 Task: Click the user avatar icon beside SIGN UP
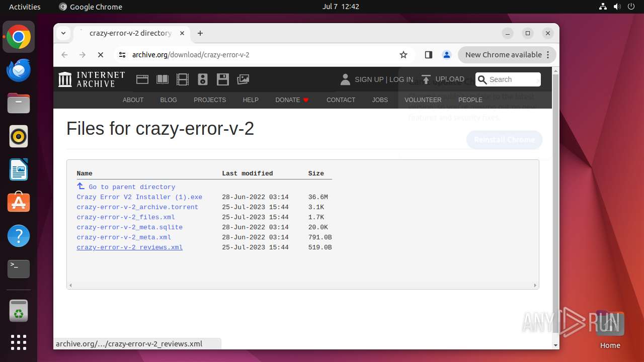tap(345, 79)
